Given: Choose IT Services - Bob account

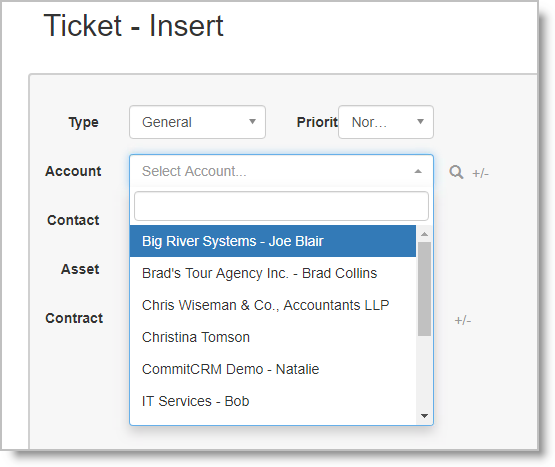Looking at the screenshot, I should 273,401.
